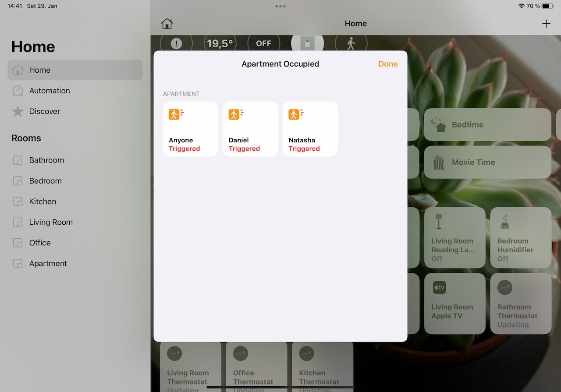Click the occupancy icon on Daniel tile
The height and width of the screenshot is (392, 561).
tap(236, 114)
